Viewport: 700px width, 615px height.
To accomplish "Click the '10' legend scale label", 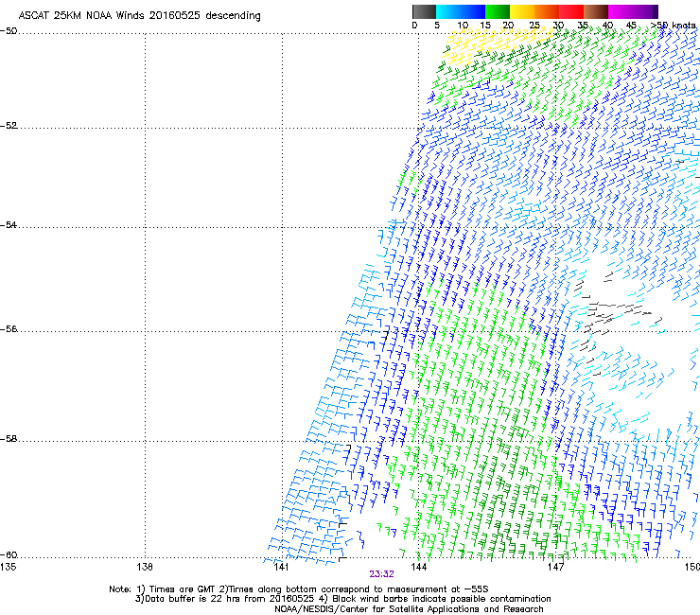I will tap(463, 26).
